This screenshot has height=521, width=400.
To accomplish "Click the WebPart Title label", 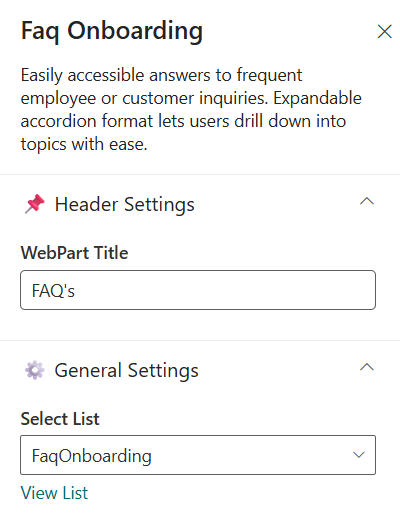I will point(74,253).
